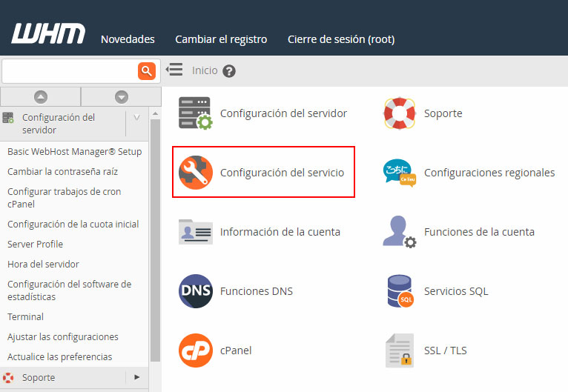Open the Soporte lifebuoy icon
Screen dimensions: 568x392
[399, 113]
